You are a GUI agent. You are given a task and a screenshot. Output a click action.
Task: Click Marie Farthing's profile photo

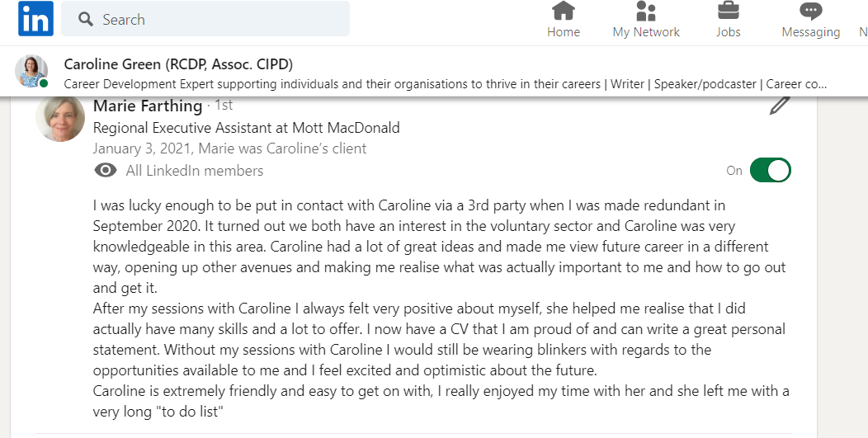pos(60,118)
